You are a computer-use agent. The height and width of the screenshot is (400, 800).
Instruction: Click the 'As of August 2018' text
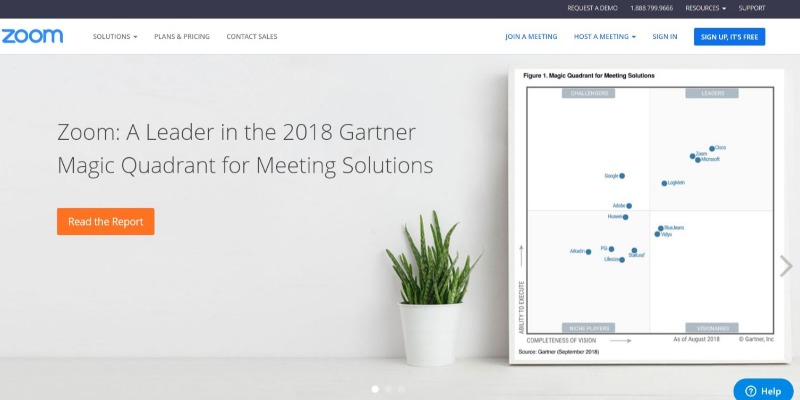pos(696,339)
